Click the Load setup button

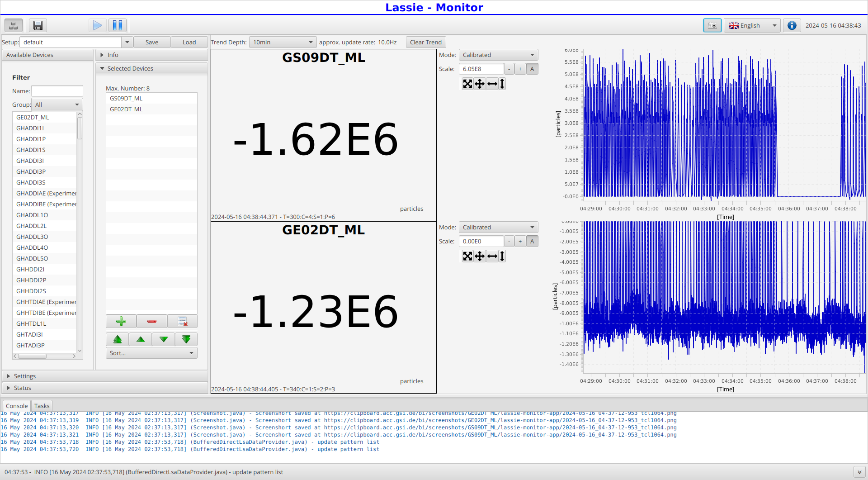(189, 42)
